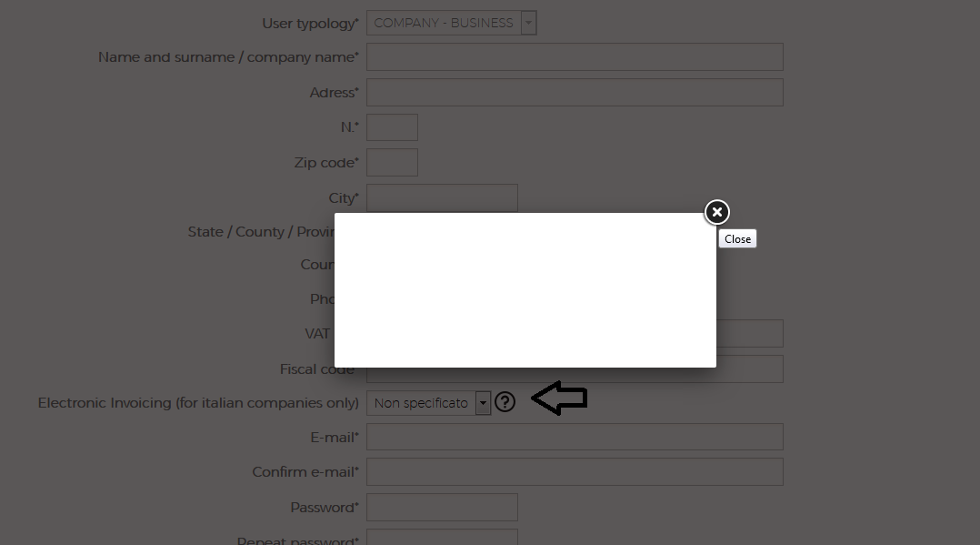The image size is (980, 545).
Task: Click the question mark help icon
Action: (x=505, y=402)
